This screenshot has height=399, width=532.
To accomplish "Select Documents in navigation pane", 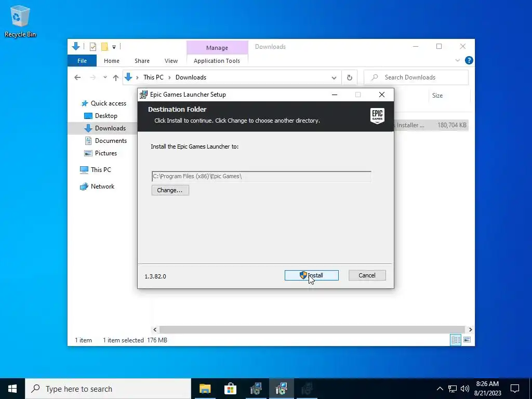I will click(105, 140).
